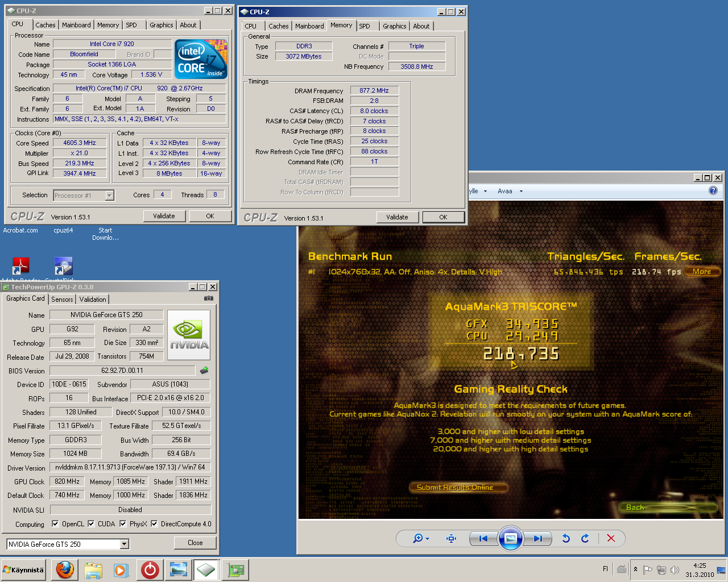Click the BIOS save icon in GPU-Z
Screen dimensions: 728x582
(x=204, y=371)
